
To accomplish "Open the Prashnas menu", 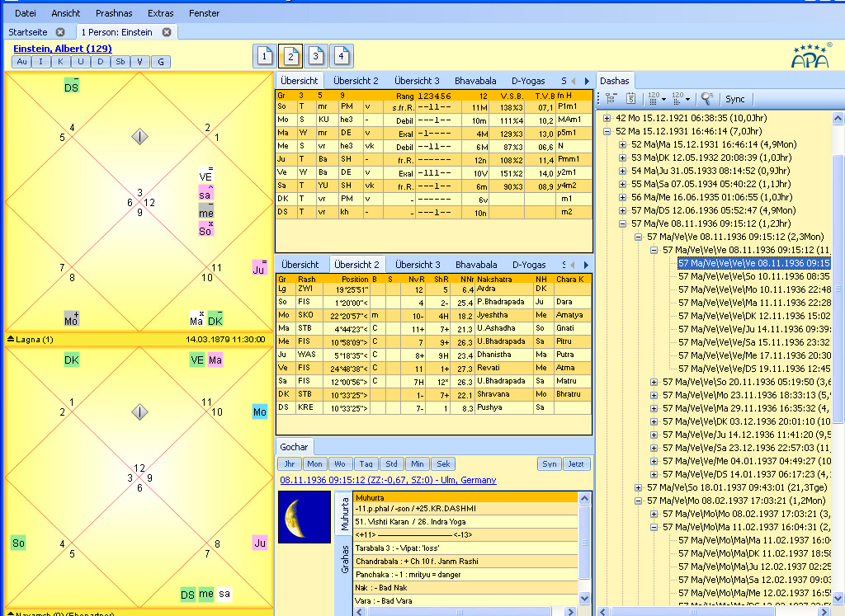I will tap(114, 13).
